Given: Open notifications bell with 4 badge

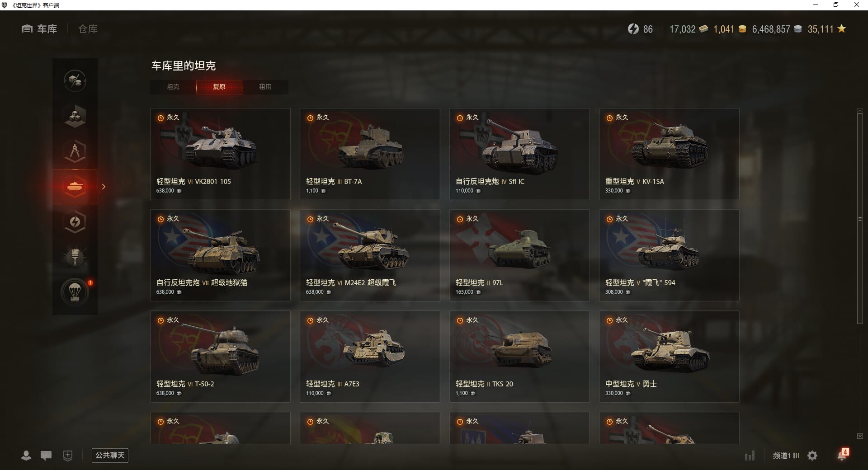Looking at the screenshot, I should pyautogui.click(x=843, y=455).
